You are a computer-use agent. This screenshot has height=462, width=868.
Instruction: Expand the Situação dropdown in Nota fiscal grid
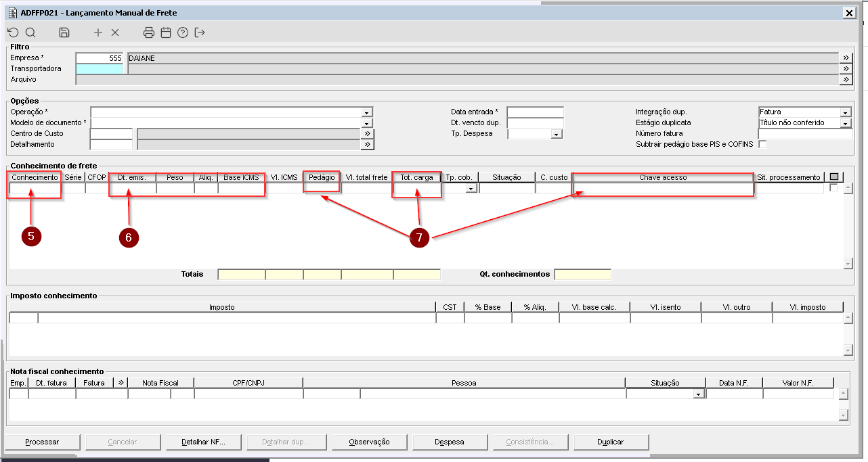pos(699,394)
